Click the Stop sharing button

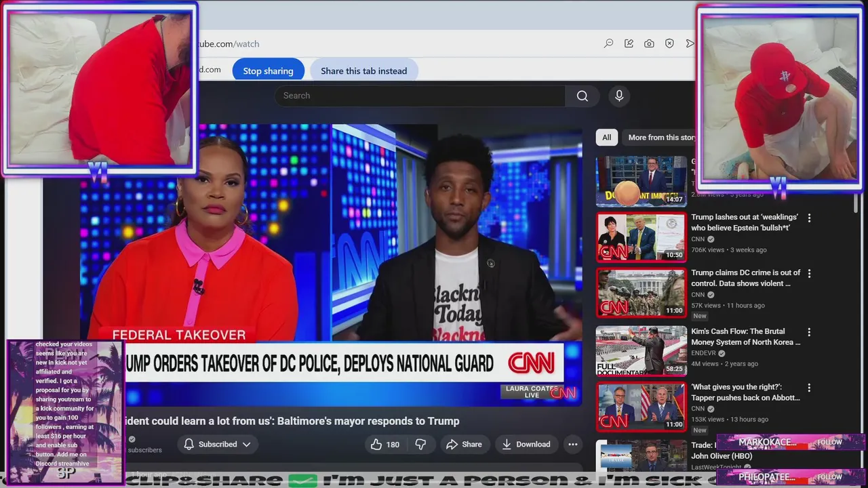coord(268,70)
